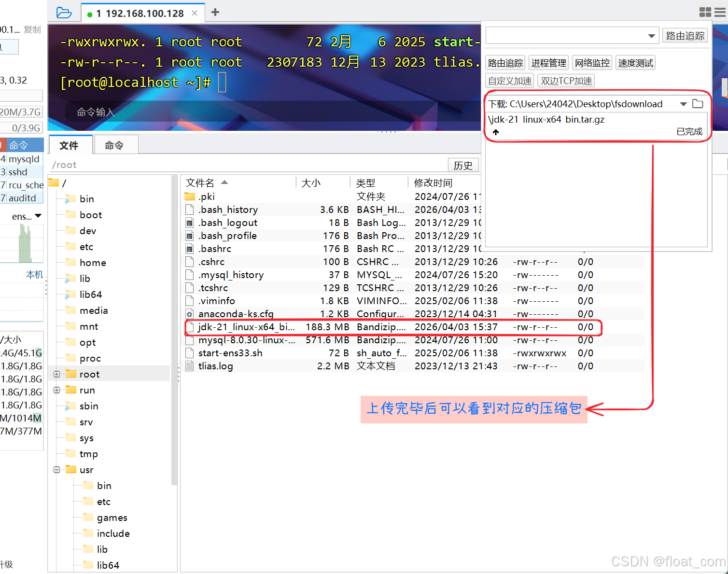728x574 pixels.
Task: Click the start-ens33.sh file icon
Action: 190,353
